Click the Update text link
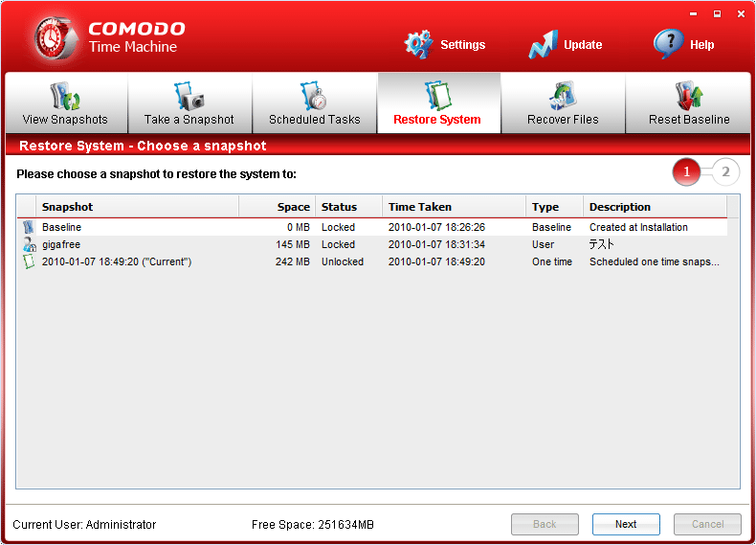This screenshot has width=756, height=545. [583, 45]
